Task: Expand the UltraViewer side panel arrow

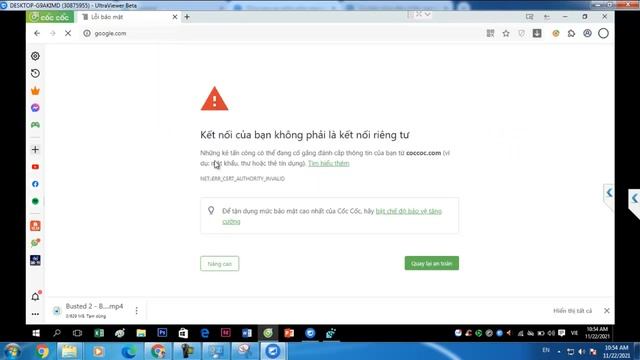Action: coord(635,199)
